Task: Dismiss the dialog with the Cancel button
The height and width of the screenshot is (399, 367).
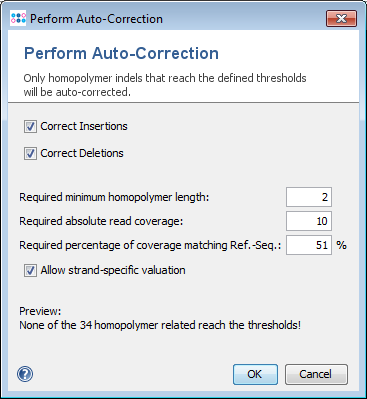Action: [316, 374]
